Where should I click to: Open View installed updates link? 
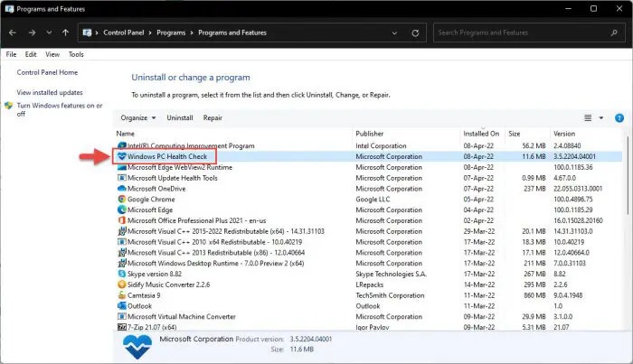pyautogui.click(x=50, y=92)
